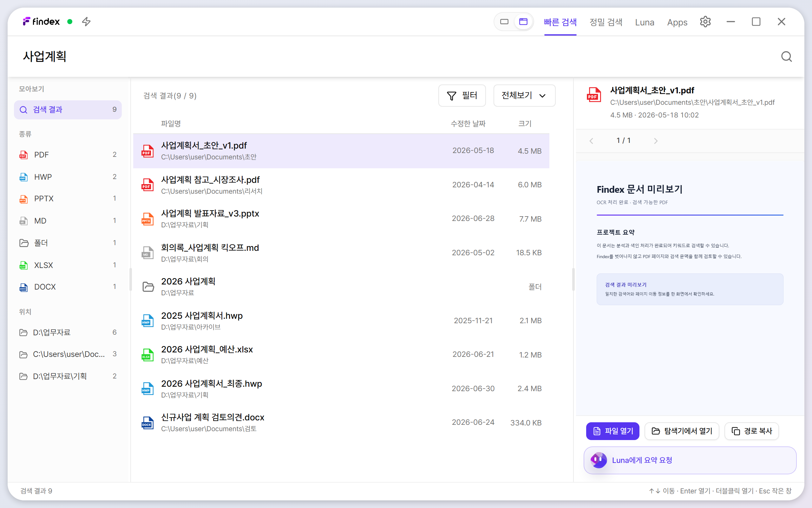The image size is (812, 508).
Task: Click 검색 결과 9 in status bar
Action: (x=36, y=491)
